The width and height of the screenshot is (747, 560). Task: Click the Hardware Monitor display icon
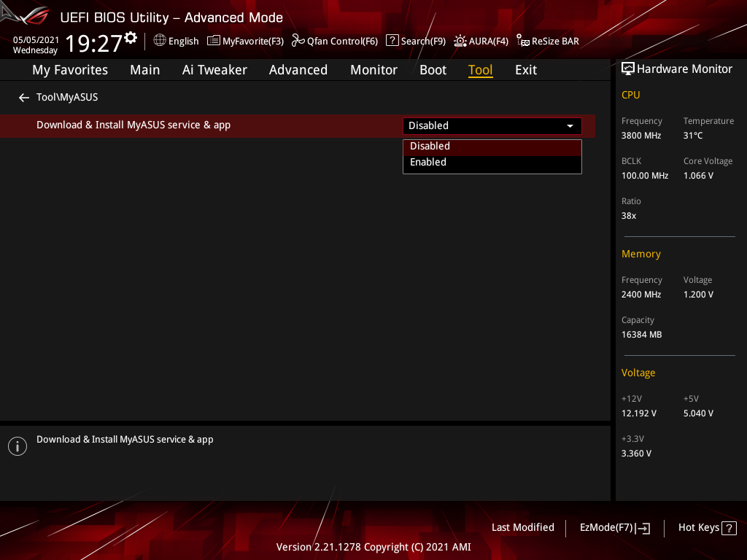(x=628, y=69)
